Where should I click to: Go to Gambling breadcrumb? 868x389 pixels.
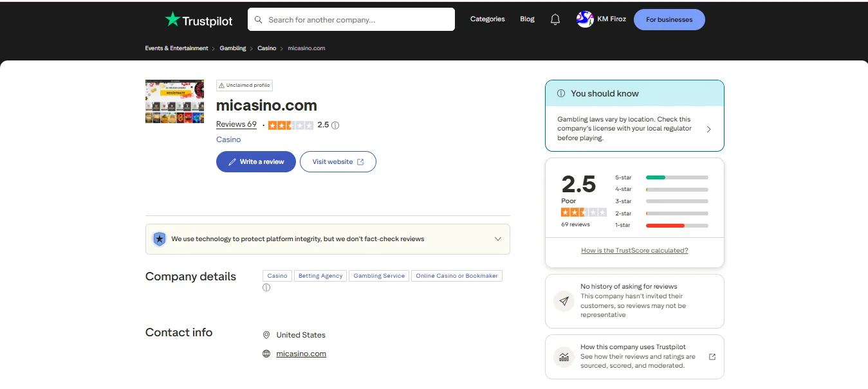[x=233, y=48]
